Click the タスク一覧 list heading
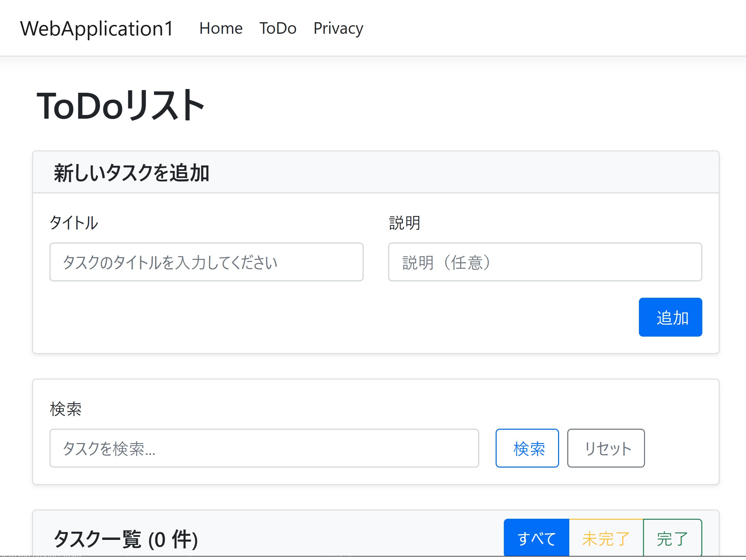Image resolution: width=746 pixels, height=560 pixels. tap(97, 539)
